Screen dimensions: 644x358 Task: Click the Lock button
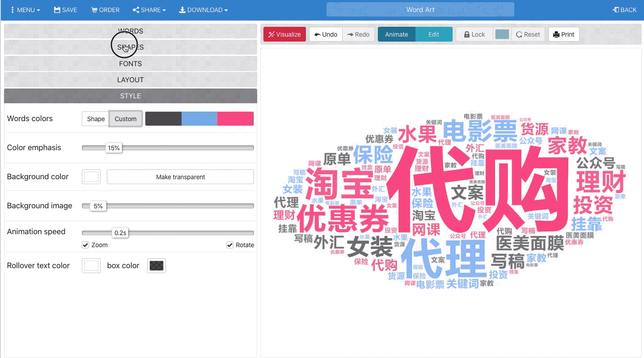475,34
